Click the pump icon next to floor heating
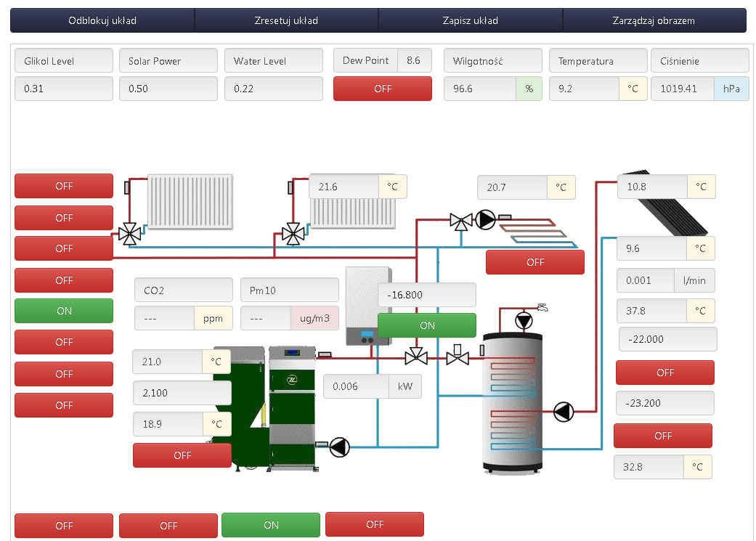Screen dimensions: 756x541 [x=484, y=219]
